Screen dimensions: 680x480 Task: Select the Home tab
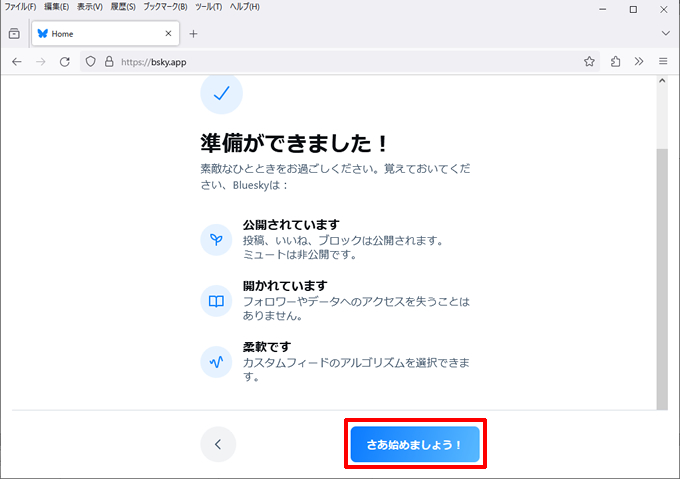(x=105, y=33)
